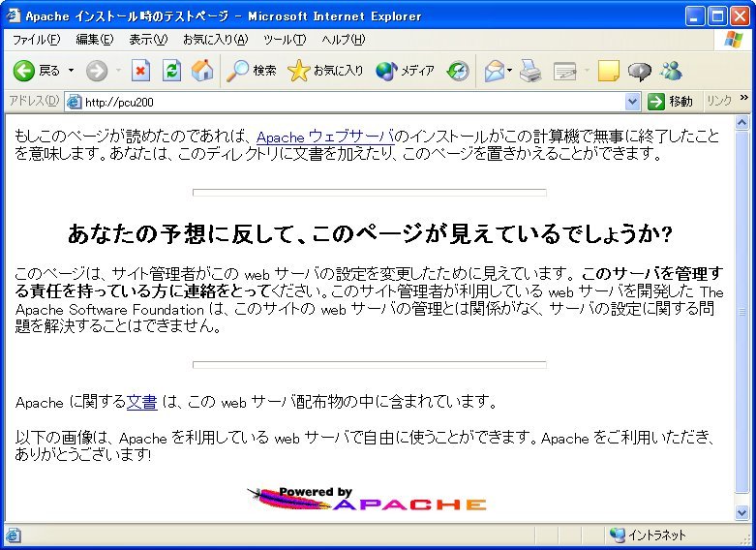Click the vertical scrollbar thumb
Image resolution: width=756 pixels, height=550 pixels.
[x=742, y=311]
